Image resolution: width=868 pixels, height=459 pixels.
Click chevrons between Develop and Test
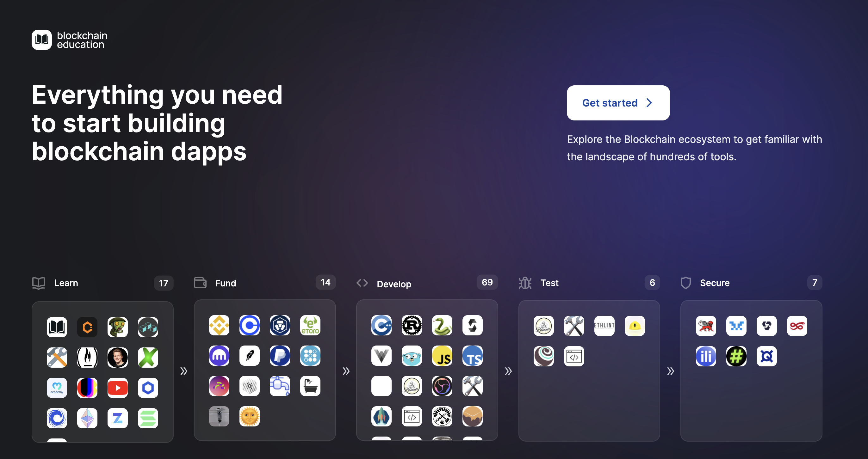tap(508, 371)
